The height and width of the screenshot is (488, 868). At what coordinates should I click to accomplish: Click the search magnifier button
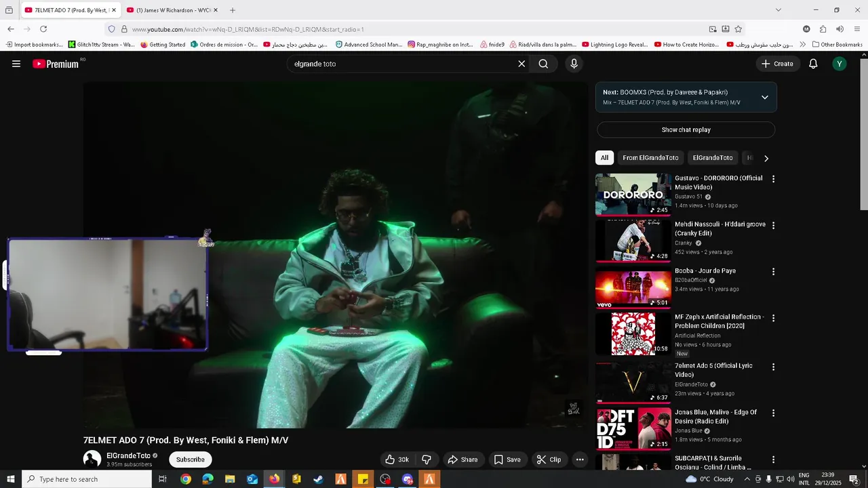click(543, 64)
